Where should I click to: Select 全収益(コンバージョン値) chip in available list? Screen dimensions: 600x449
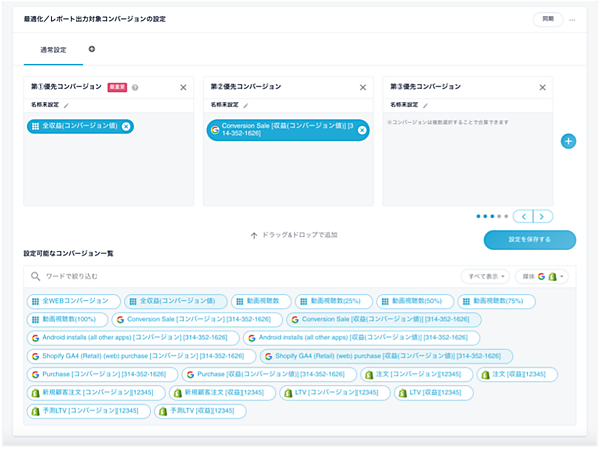[x=176, y=301]
